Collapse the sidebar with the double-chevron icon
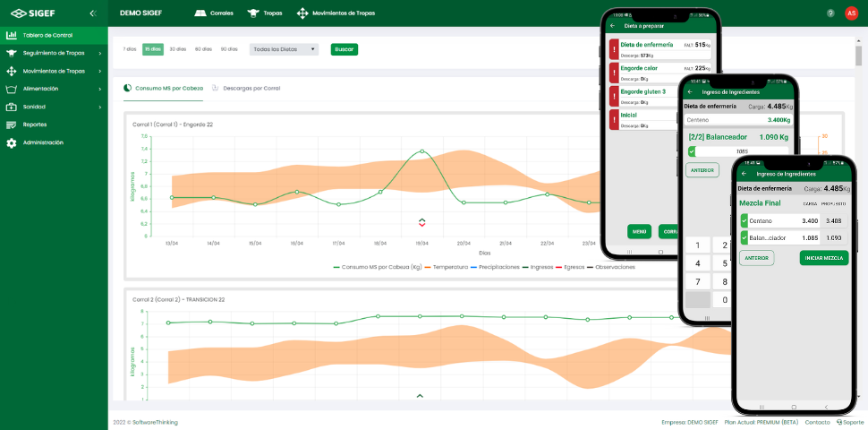The width and height of the screenshot is (868, 430). point(93,13)
